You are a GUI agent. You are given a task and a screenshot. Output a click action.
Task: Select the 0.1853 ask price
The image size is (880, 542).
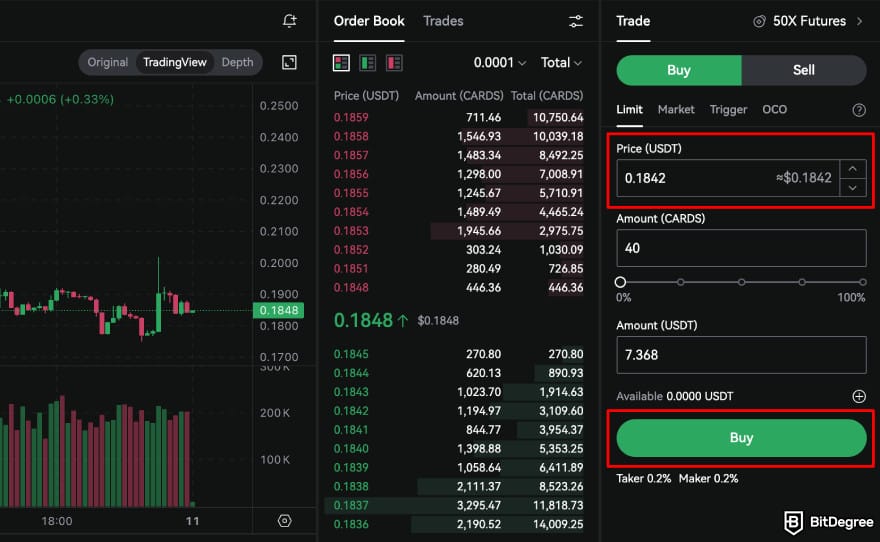point(351,231)
